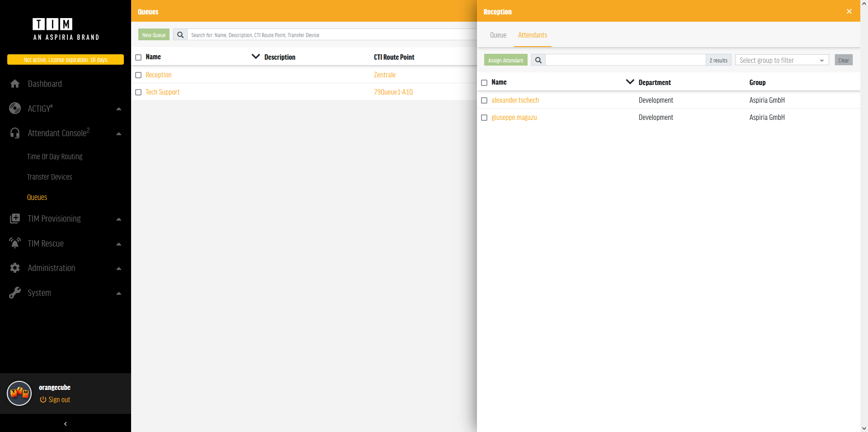Focus the Queues search input field
The width and height of the screenshot is (868, 432).
click(x=332, y=35)
